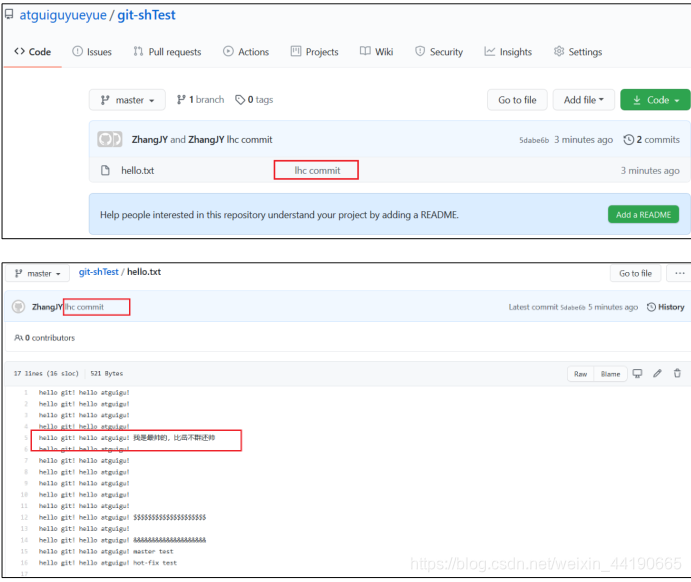
Task: Click the repository book icon beside atguiguyueyue
Action: pos(9,15)
